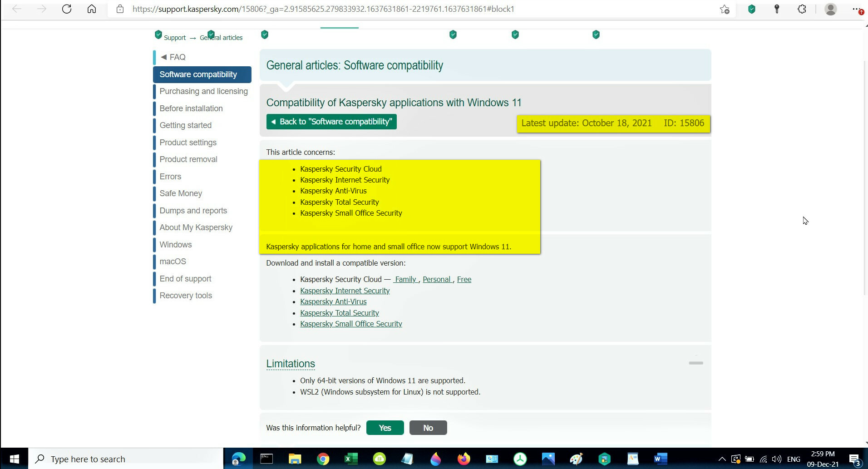Viewport: 868px width, 469px height.
Task: Open End of support section
Action: pos(185,279)
